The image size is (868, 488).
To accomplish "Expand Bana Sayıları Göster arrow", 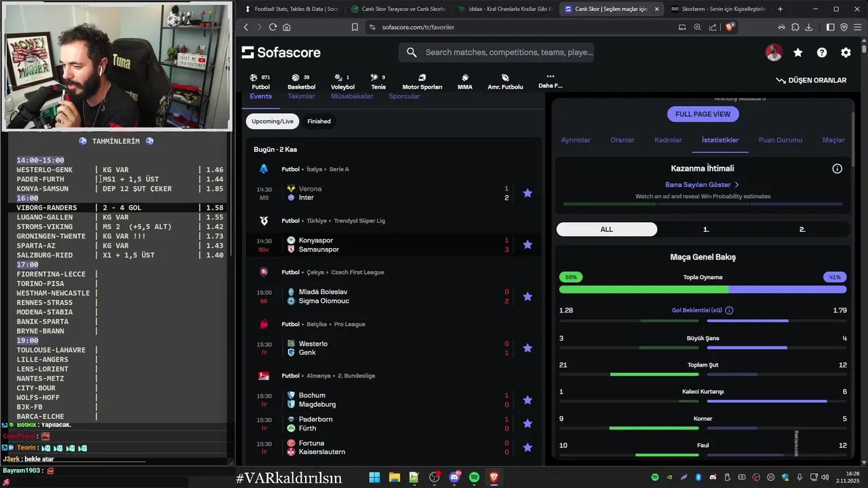I will click(x=736, y=184).
